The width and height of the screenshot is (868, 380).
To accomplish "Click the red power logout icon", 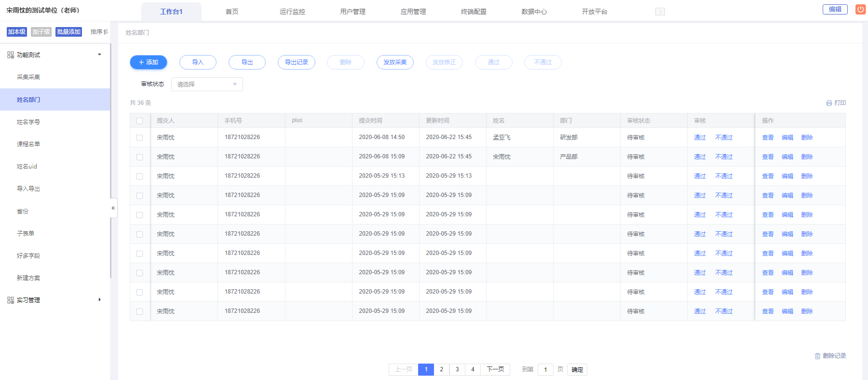I will point(860,10).
